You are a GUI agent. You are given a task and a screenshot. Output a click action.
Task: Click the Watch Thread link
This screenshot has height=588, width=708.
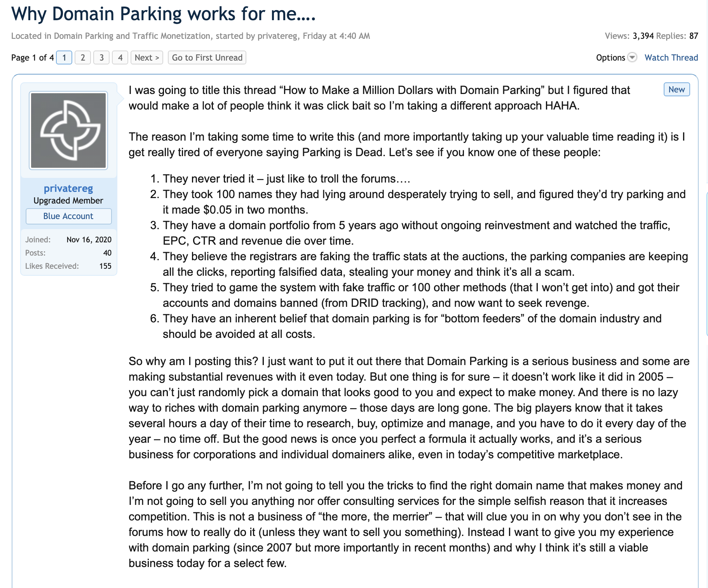tap(671, 57)
